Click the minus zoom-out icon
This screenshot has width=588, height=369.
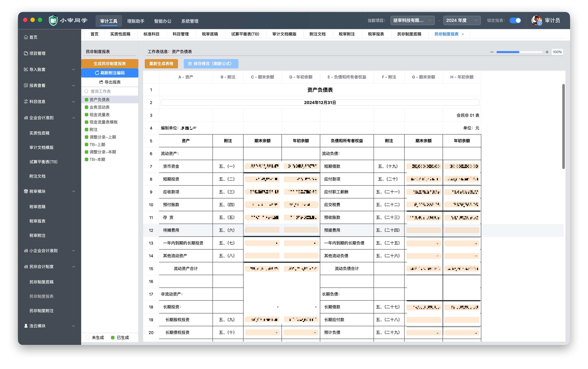492,52
